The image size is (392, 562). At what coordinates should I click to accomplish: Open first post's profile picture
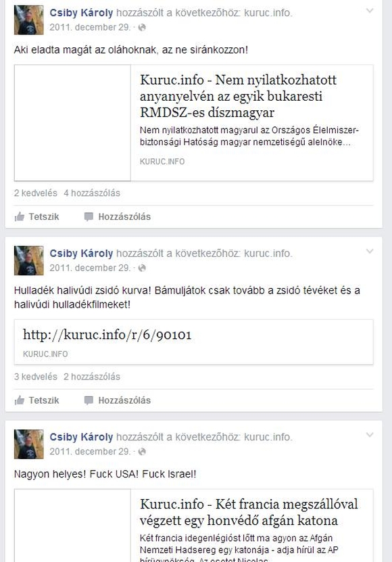[28, 20]
